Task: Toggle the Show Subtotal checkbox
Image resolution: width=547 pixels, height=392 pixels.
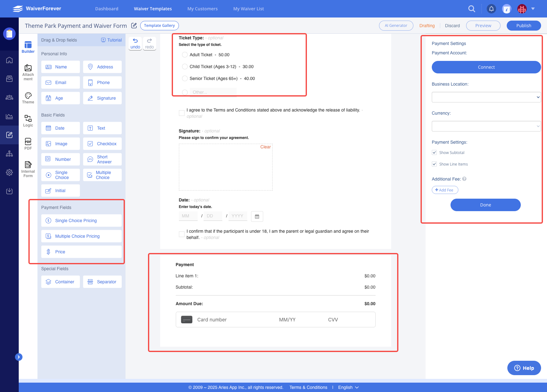Action: pyautogui.click(x=434, y=152)
